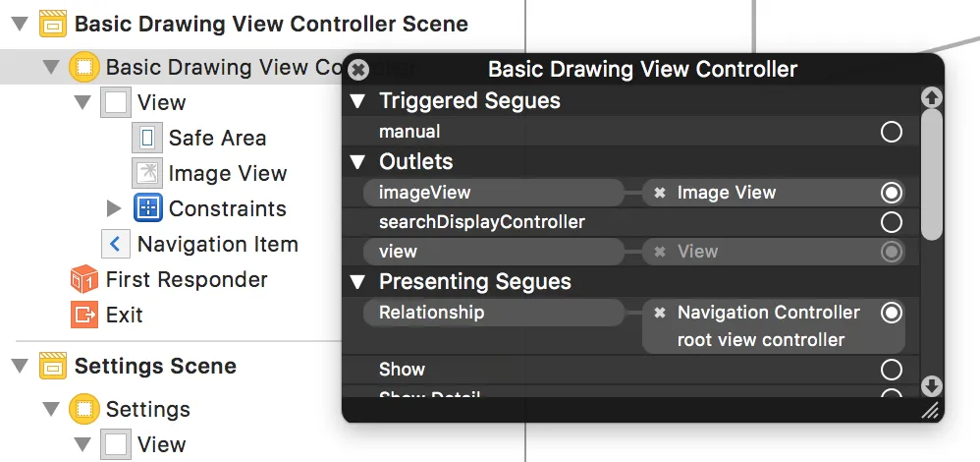Click the searchDisplayController outlet connection circle

tap(892, 222)
